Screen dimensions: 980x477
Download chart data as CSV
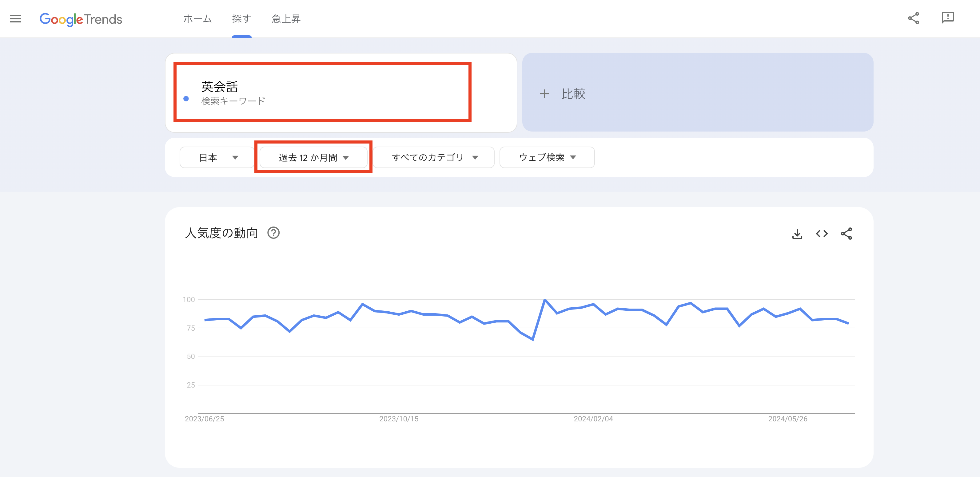pos(797,234)
